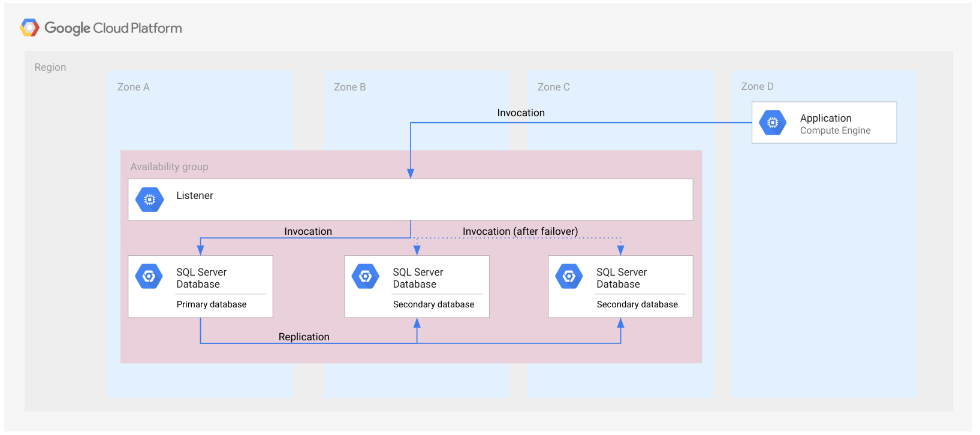Click the Primary database caption

coord(212,304)
